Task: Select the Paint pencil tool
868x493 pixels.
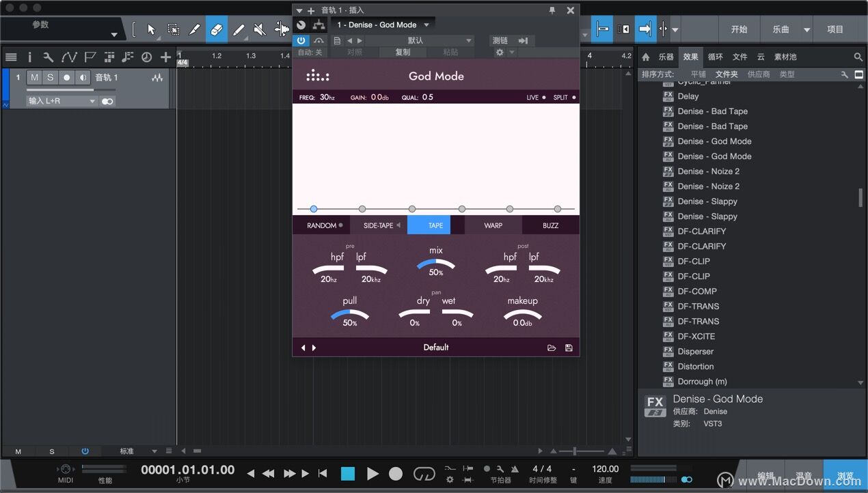Action: pyautogui.click(x=239, y=29)
